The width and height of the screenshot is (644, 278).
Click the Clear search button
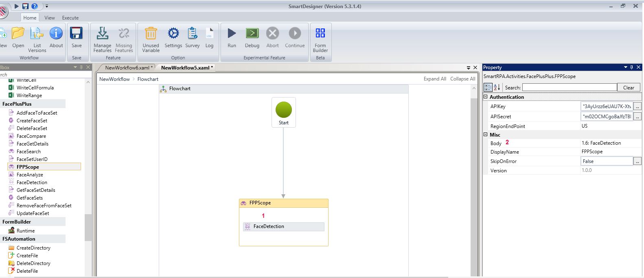click(628, 87)
